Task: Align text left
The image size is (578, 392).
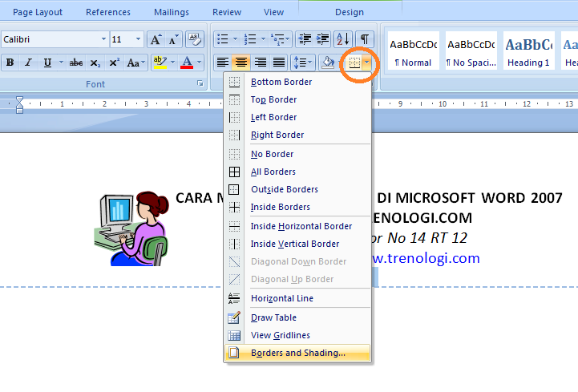Action: [x=223, y=63]
